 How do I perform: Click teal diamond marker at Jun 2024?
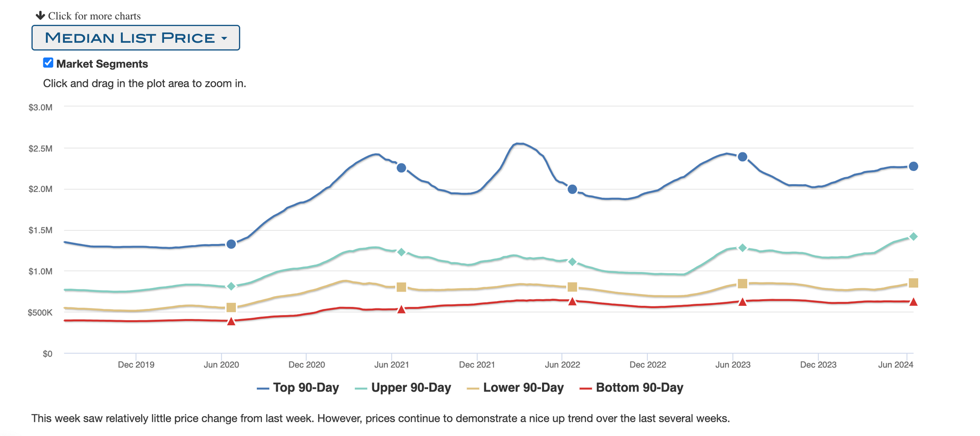914,236
